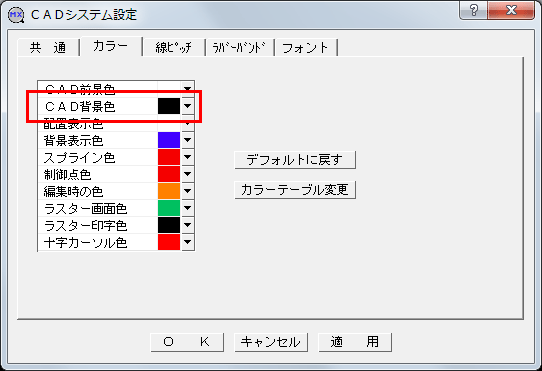Select the カラー tab
Image resolution: width=542 pixels, height=371 pixels.
tap(111, 46)
